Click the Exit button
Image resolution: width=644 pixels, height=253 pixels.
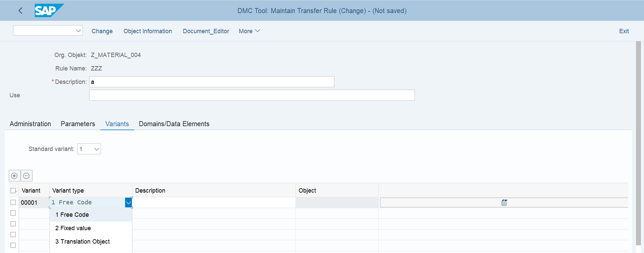pyautogui.click(x=624, y=31)
